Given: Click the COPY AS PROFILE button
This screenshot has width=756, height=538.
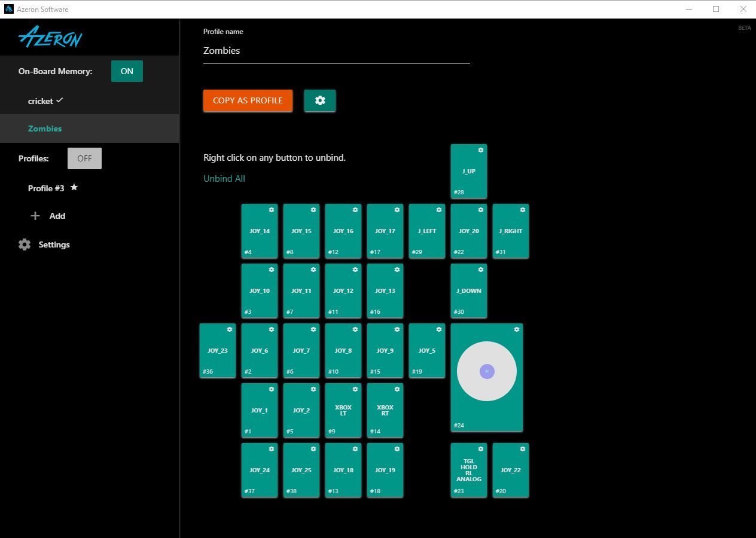Looking at the screenshot, I should click(x=248, y=100).
